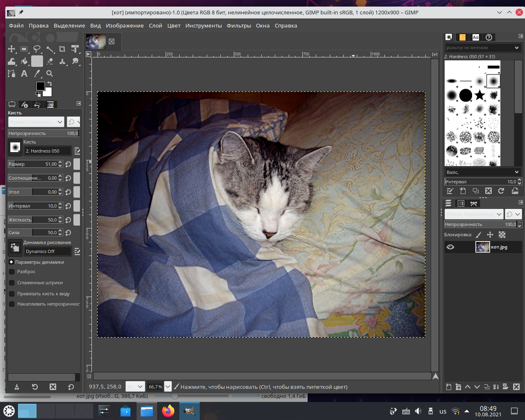Select the Move tool in toolbox

tap(12, 49)
